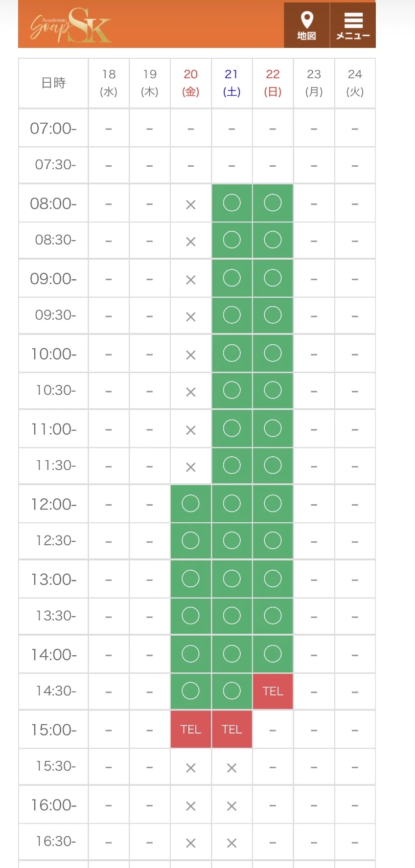Select Sunday 22 at 08:00 slot
Image resolution: width=415 pixels, height=868 pixels.
[273, 203]
